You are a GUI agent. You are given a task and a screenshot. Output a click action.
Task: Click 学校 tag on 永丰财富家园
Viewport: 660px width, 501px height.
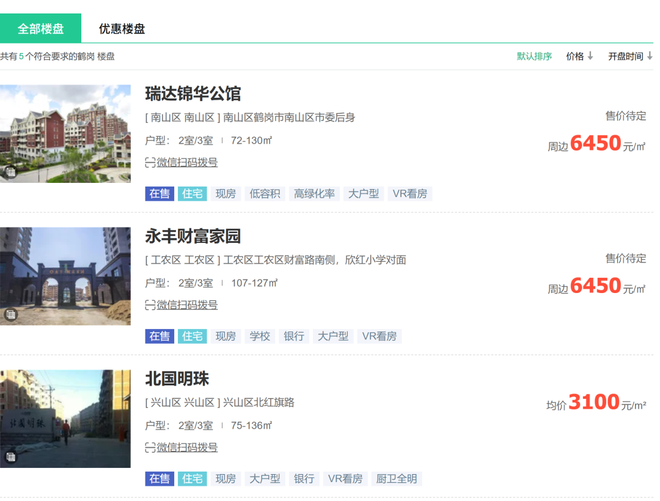coord(260,336)
